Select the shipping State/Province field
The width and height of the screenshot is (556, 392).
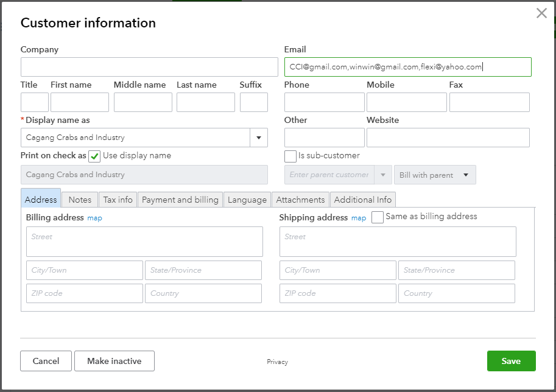point(457,270)
